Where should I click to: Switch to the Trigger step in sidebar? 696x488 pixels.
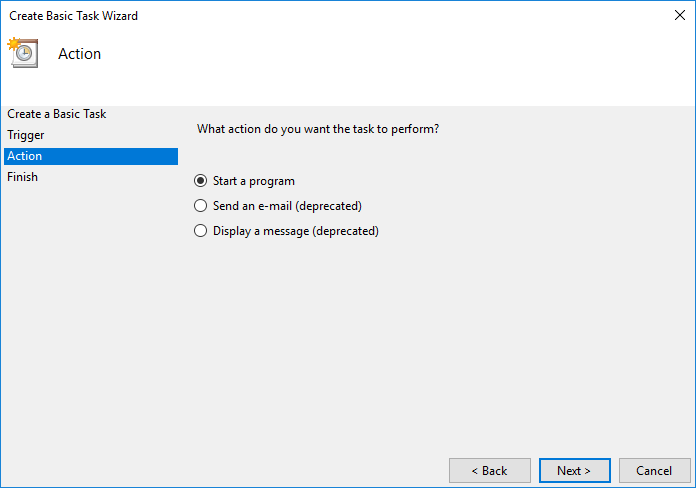(x=26, y=135)
